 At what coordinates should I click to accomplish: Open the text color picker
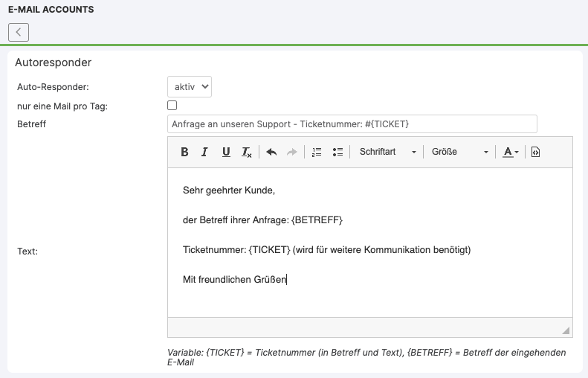point(511,152)
